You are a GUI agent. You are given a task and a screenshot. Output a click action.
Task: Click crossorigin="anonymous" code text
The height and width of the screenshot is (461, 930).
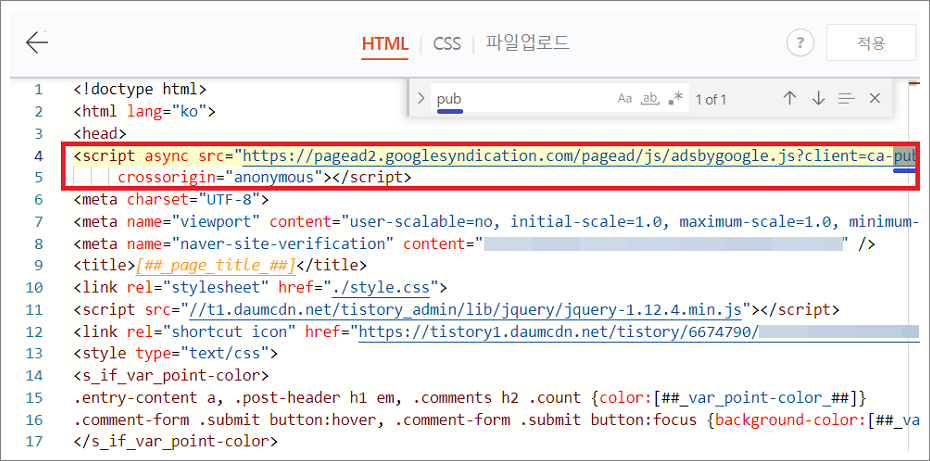pos(219,177)
